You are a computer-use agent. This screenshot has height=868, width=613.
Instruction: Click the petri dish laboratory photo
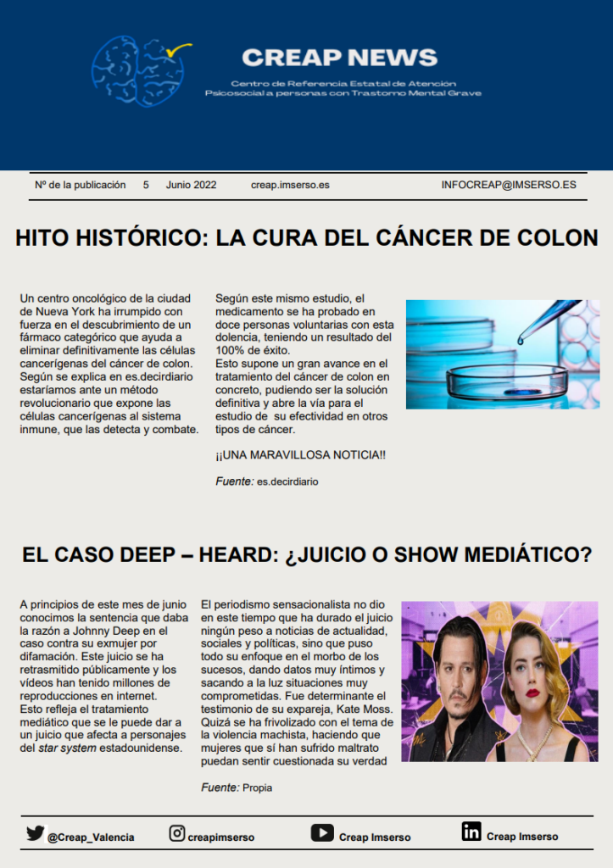pyautogui.click(x=502, y=354)
